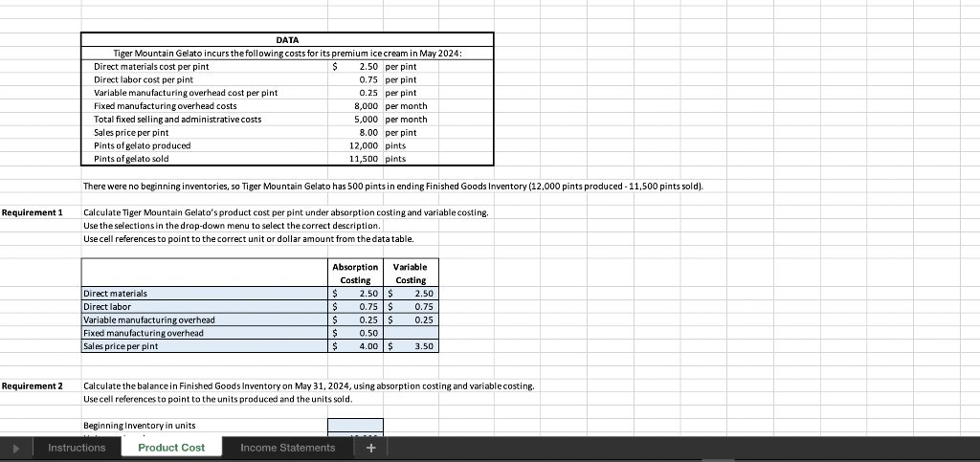Select the 'There were no beginning inventories' note
The image size is (980, 462).
coord(393,187)
